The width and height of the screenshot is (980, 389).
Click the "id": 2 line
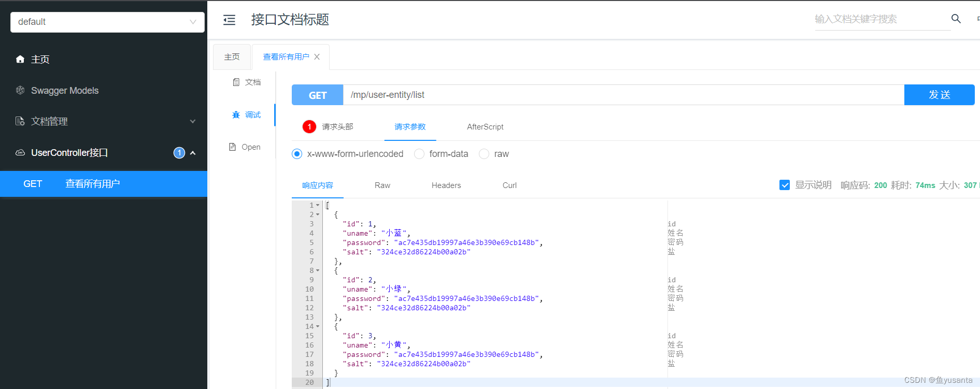point(359,280)
